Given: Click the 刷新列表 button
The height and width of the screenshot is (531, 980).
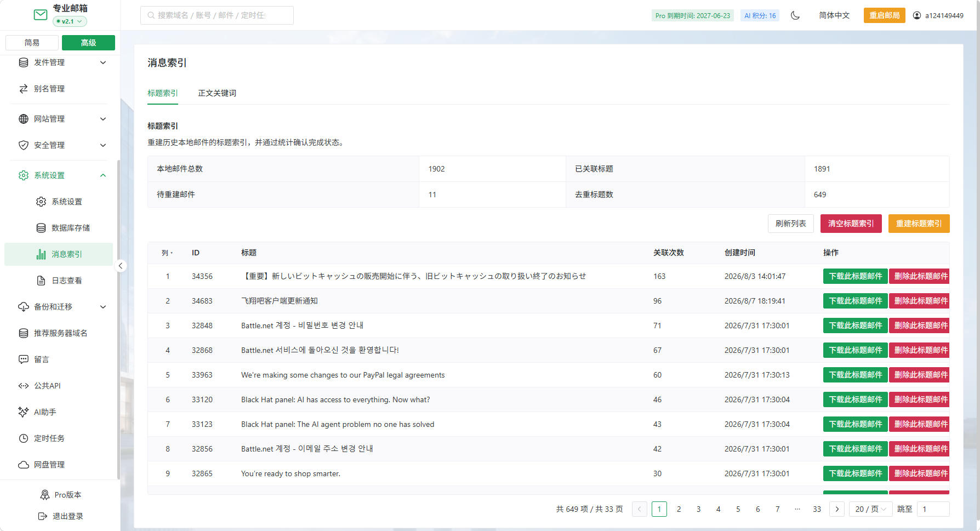Looking at the screenshot, I should pos(790,224).
